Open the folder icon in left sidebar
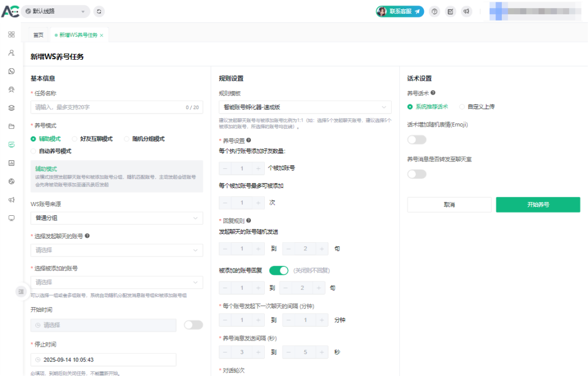Viewport: 588px width, 376px height. pos(11,126)
